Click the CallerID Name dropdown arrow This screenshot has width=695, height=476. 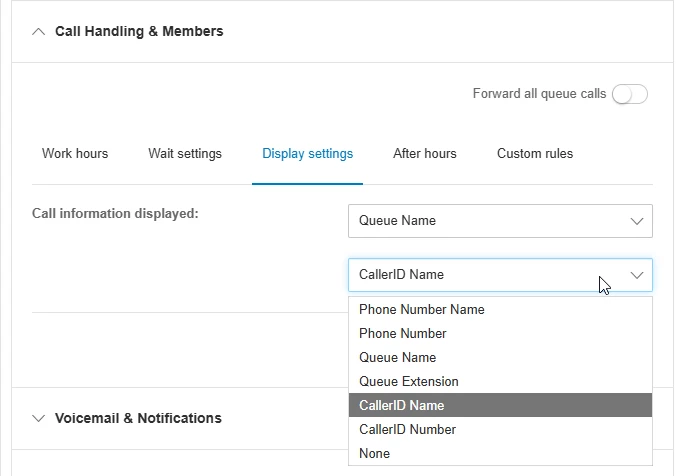[637, 275]
